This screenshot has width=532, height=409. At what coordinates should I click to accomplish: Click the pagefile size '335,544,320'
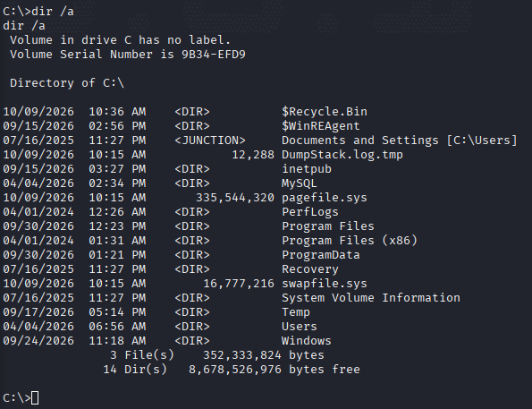(x=235, y=198)
